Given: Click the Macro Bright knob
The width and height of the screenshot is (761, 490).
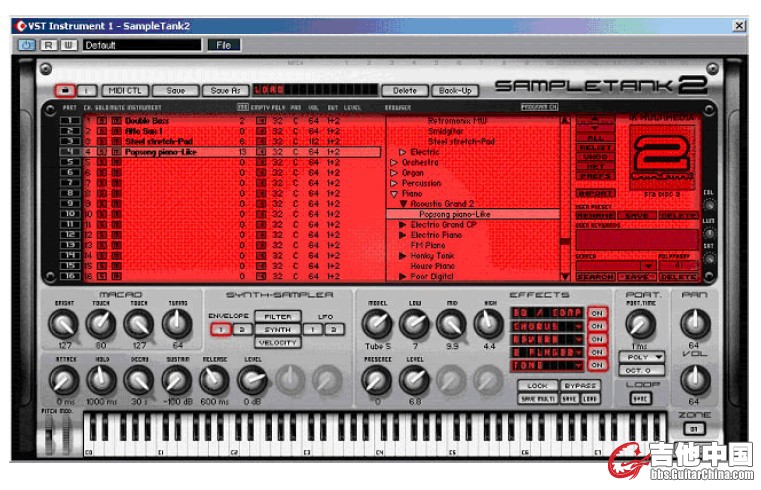Looking at the screenshot, I should click(64, 324).
